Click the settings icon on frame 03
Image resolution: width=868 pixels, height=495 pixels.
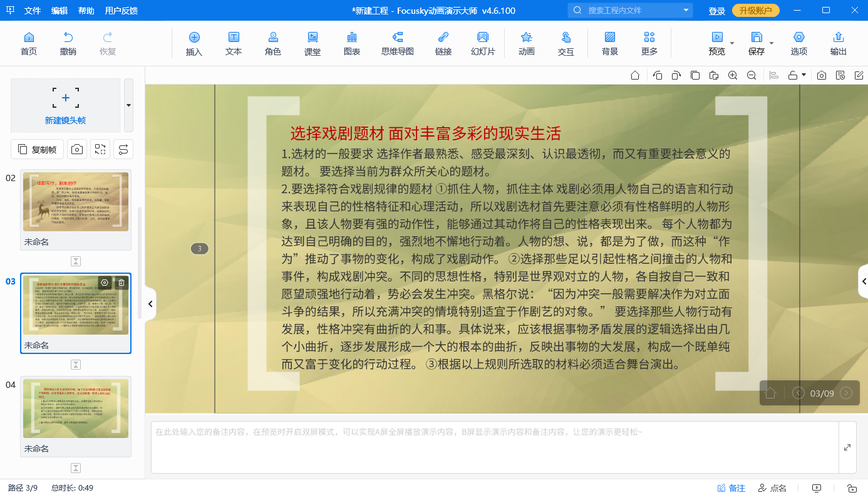(x=105, y=283)
